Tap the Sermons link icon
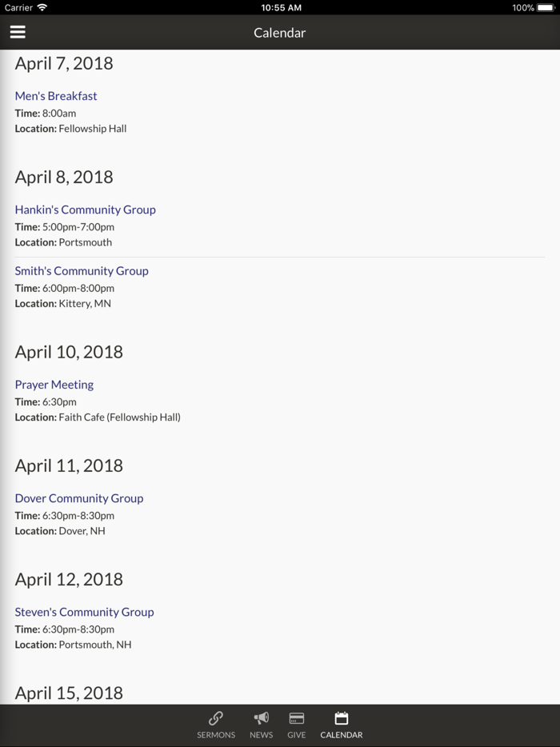The width and height of the screenshot is (560, 747). pyautogui.click(x=216, y=718)
